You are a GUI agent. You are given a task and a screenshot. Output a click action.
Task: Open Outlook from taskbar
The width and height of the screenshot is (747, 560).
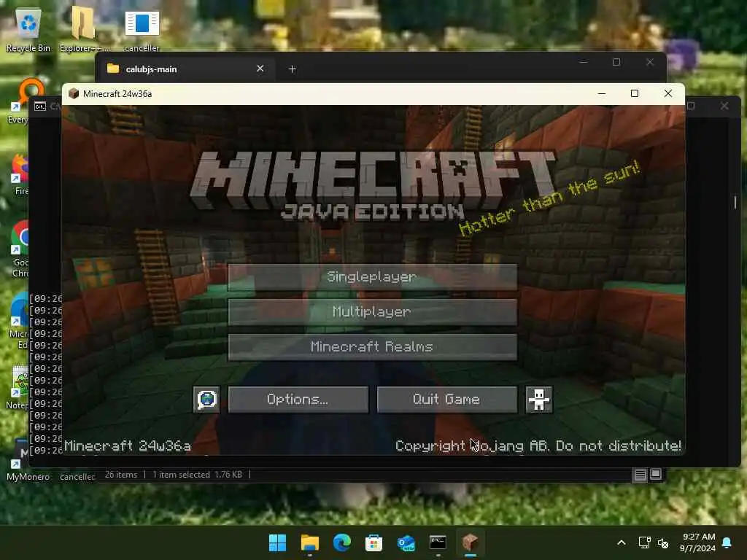[406, 542]
